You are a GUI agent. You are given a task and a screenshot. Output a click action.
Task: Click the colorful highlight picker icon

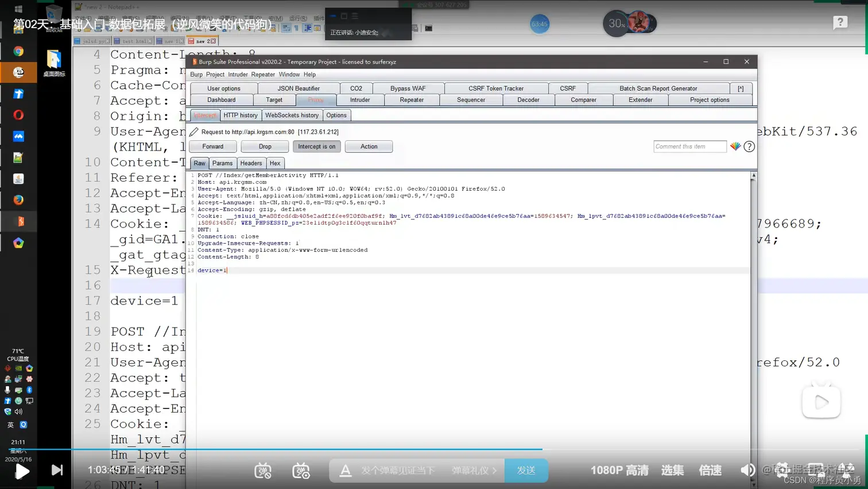click(x=735, y=147)
